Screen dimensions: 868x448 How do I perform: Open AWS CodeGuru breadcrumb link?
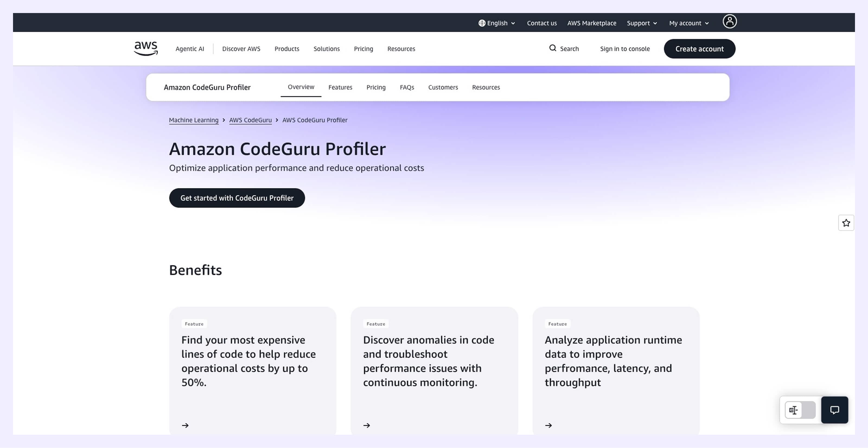pos(250,120)
